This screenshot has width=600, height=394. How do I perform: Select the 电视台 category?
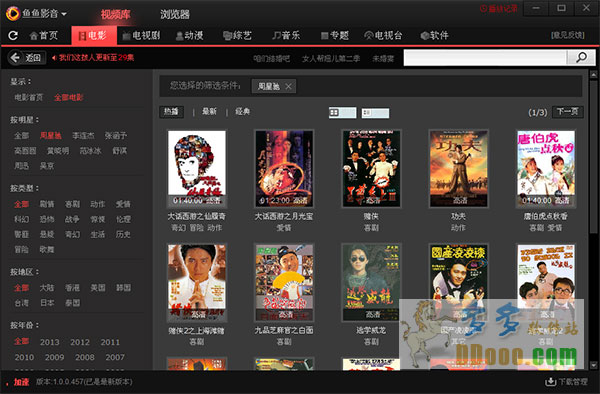(x=383, y=36)
